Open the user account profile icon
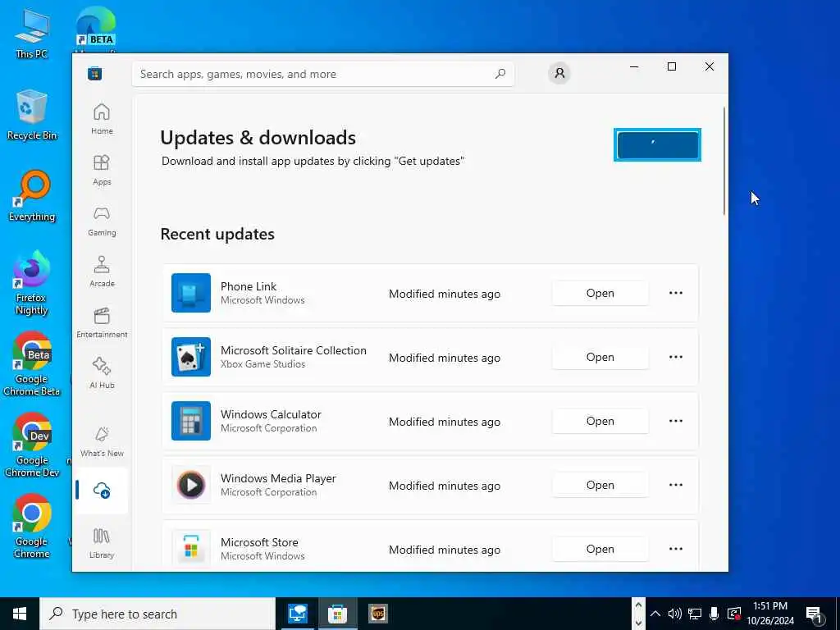The image size is (840, 630). coord(559,73)
